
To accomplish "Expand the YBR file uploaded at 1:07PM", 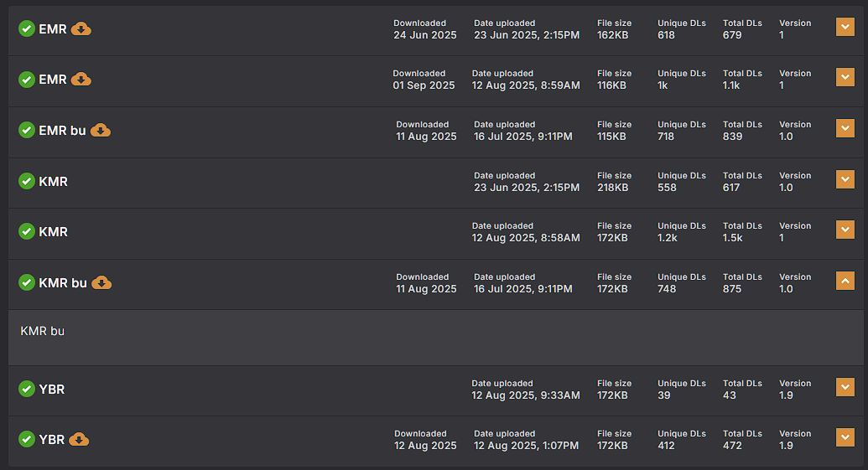I will (845, 437).
